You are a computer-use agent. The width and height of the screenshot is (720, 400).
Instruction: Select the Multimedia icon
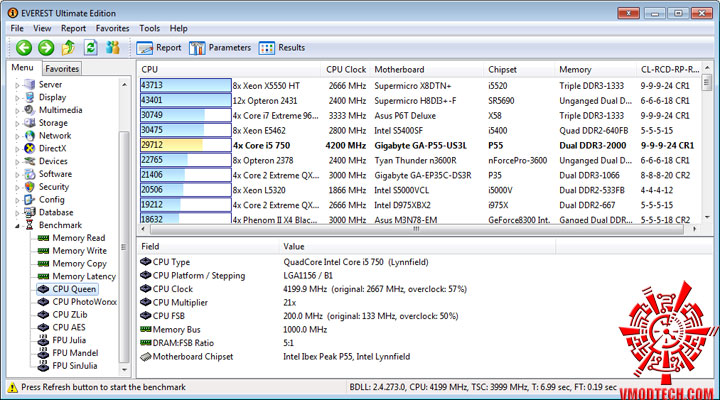tap(29, 110)
